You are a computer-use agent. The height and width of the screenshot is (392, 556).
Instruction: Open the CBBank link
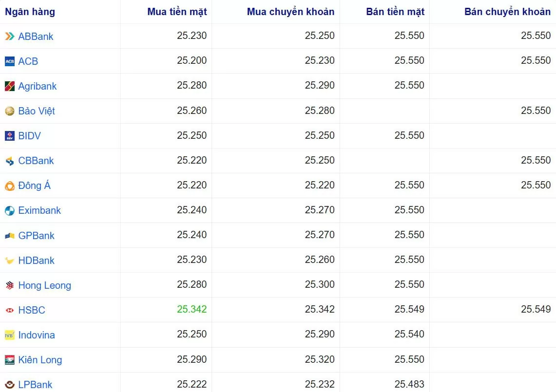click(36, 161)
